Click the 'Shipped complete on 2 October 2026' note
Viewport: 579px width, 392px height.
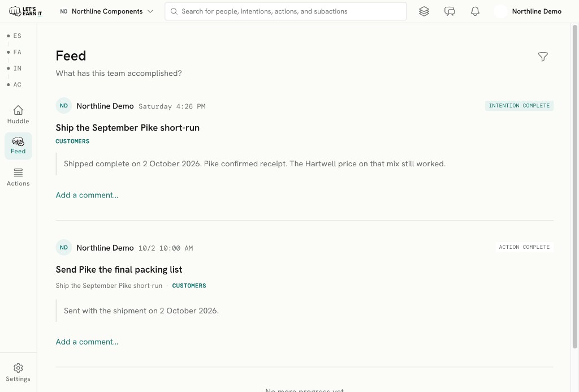[255, 163]
